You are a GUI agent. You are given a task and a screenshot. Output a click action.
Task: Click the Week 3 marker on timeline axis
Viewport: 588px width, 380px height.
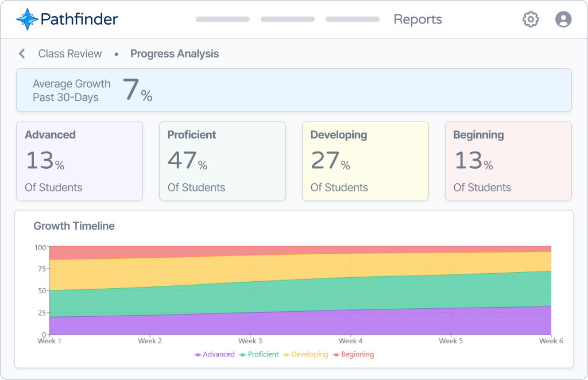click(250, 340)
